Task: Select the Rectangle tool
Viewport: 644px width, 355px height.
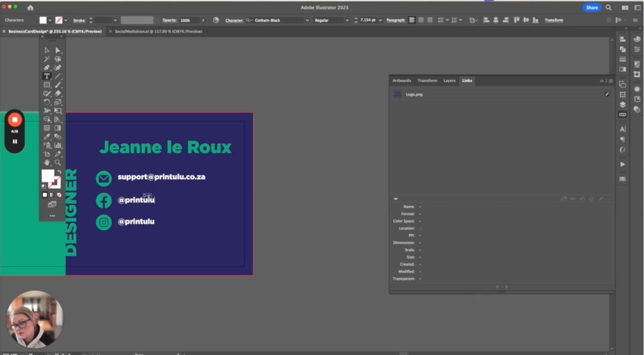Action: (47, 85)
